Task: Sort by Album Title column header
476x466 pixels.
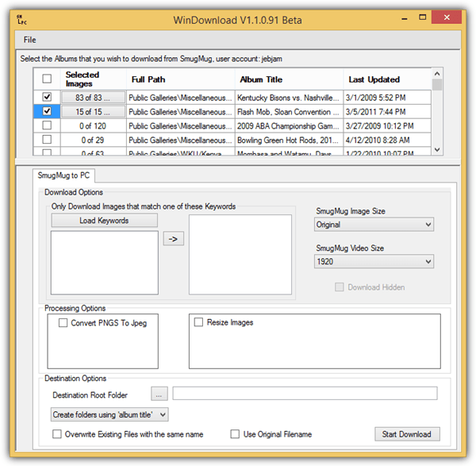Action: (x=289, y=79)
